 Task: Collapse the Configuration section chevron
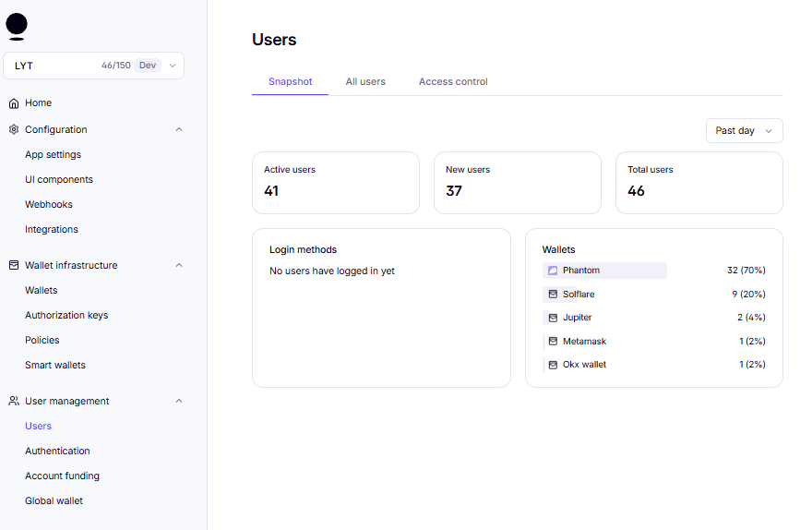pos(179,129)
